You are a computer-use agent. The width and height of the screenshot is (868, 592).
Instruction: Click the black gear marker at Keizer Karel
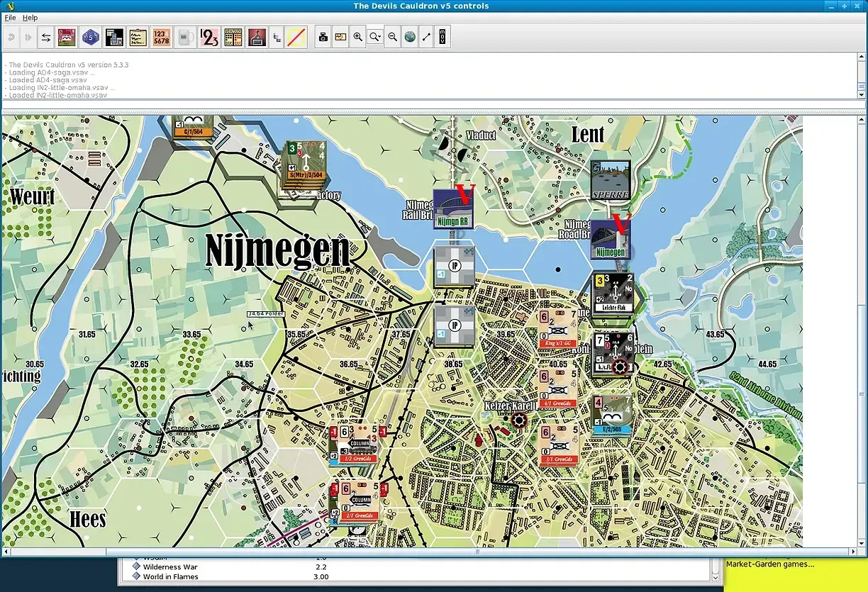[519, 421]
